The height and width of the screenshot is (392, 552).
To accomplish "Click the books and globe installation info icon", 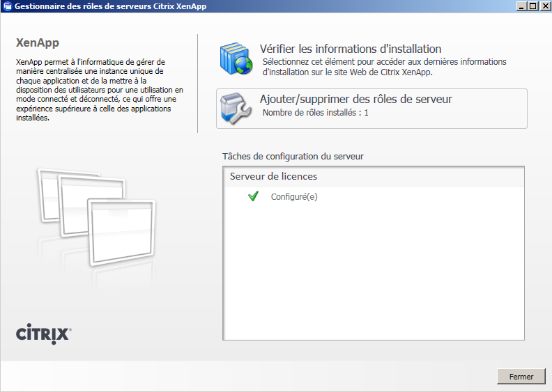I will pos(236,58).
